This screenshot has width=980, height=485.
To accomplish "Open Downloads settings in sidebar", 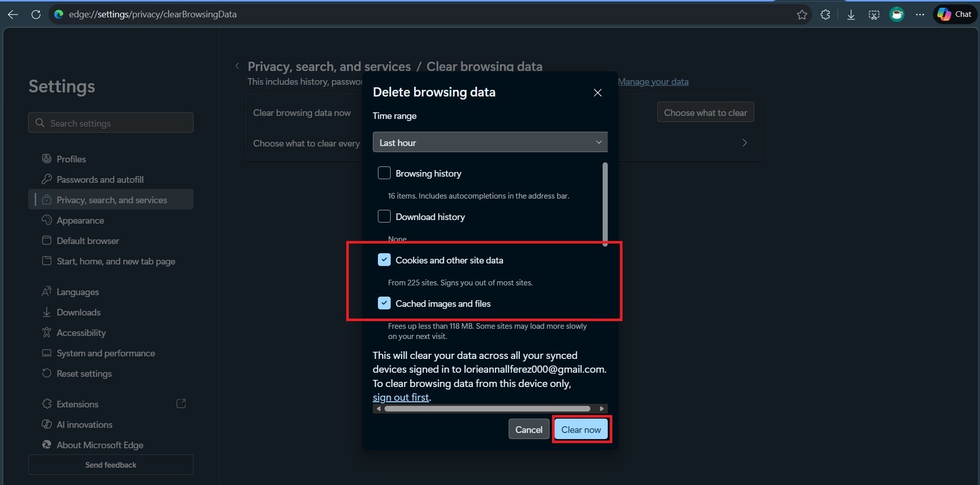I will 111,312.
